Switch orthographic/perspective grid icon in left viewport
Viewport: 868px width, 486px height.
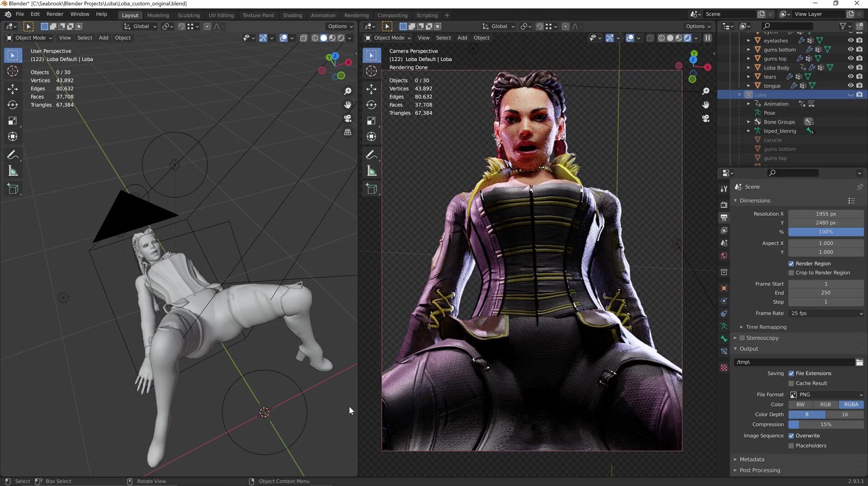click(x=348, y=132)
